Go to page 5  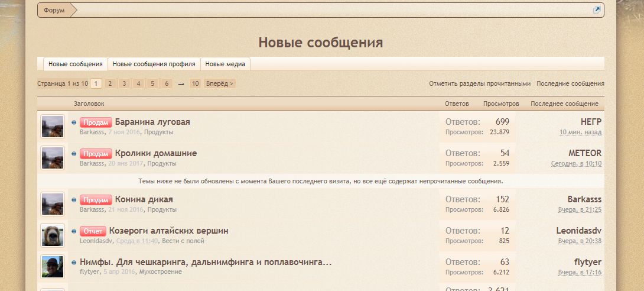pos(152,83)
